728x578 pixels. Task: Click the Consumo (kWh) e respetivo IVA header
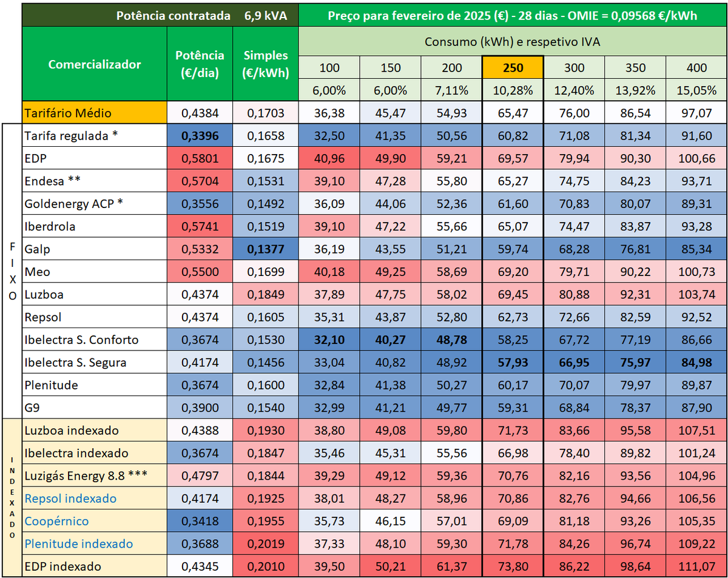(513, 42)
